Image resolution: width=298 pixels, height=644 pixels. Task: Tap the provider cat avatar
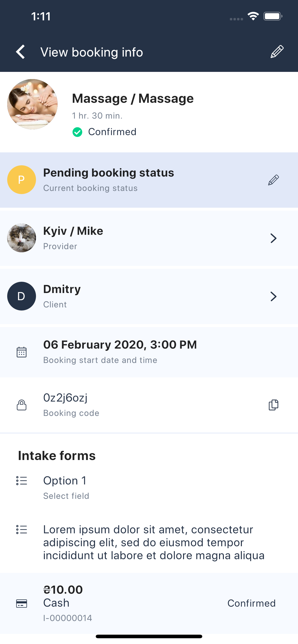pos(22,238)
